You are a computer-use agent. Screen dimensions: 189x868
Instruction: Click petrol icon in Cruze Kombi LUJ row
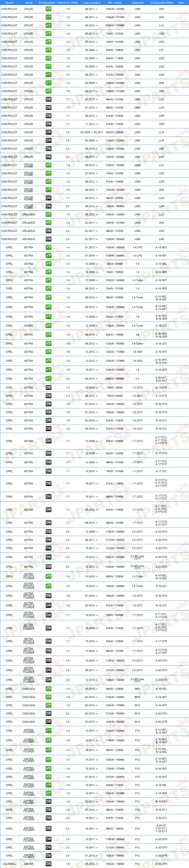[x=49, y=165]
